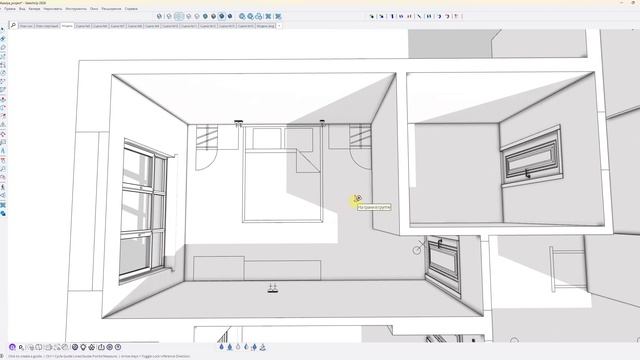Image resolution: width=640 pixels, height=360 pixels.
Task: Click the highlighted dark sphere style icon
Action: (x=222, y=16)
